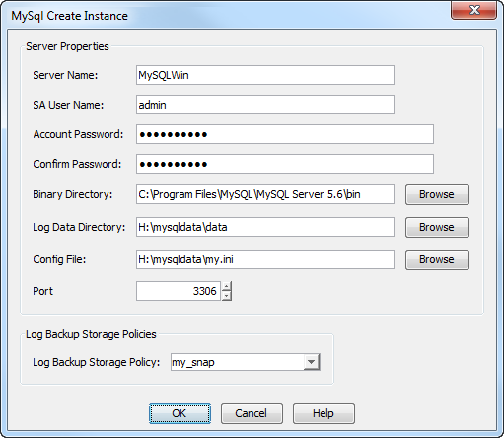
Task: Click the Server Name input field
Action: (x=265, y=75)
